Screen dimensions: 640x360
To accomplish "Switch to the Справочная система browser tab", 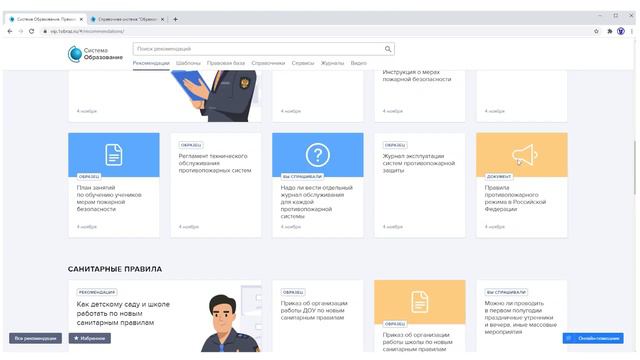I will pos(127,19).
